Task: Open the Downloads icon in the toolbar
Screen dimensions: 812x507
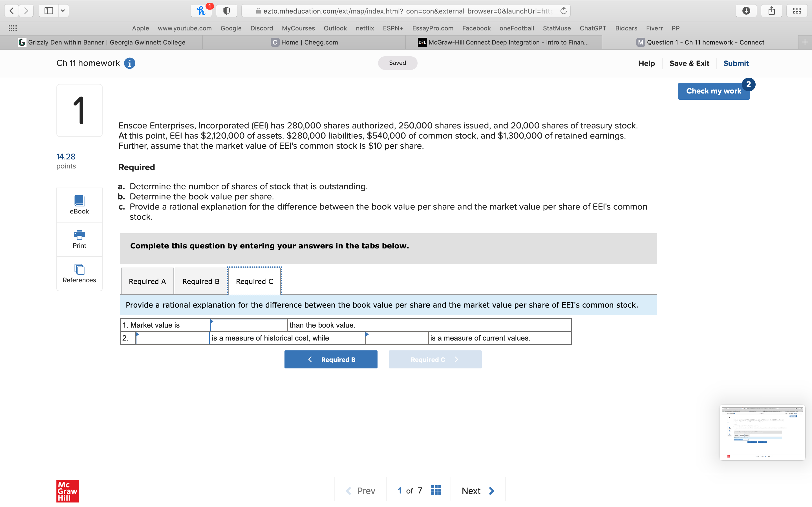Action: pos(746,10)
